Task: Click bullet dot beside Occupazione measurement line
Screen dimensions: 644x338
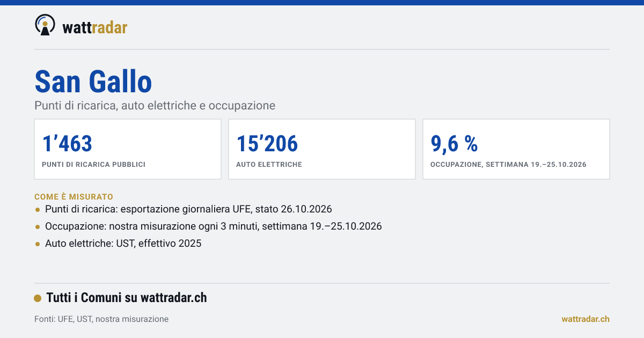Action: coord(38,226)
